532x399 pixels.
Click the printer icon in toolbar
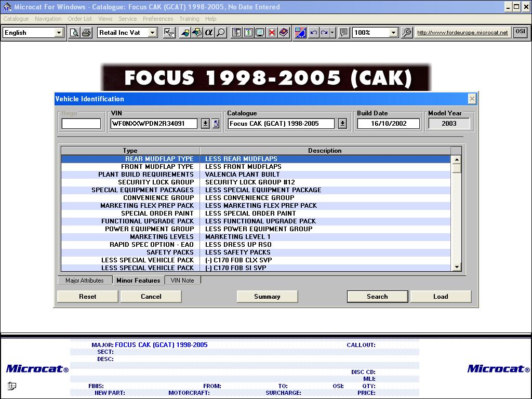point(86,32)
